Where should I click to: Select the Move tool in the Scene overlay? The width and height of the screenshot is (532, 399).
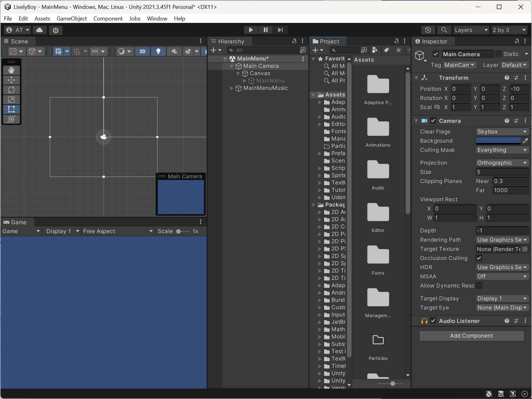(11, 80)
